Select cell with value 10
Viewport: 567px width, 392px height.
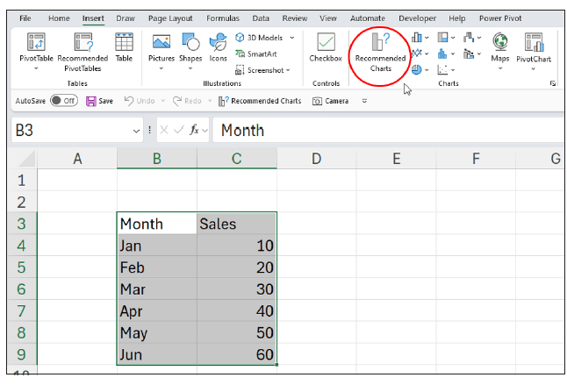coord(237,246)
